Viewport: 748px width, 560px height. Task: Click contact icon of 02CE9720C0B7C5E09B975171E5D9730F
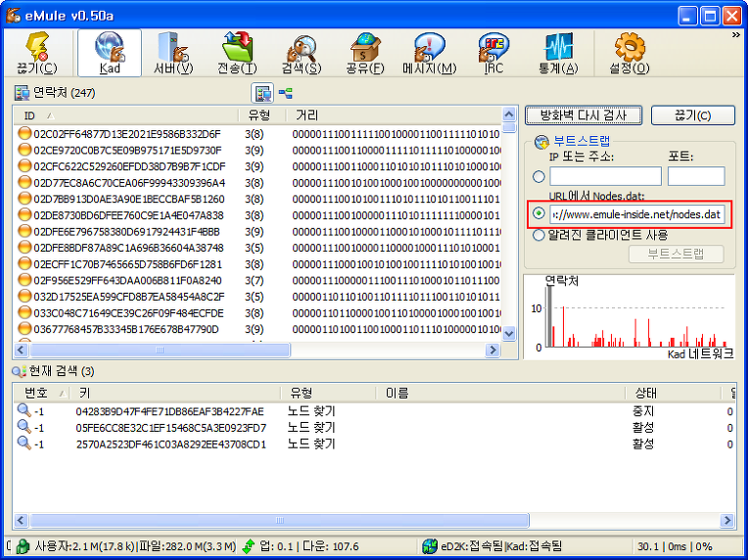pos(24,150)
